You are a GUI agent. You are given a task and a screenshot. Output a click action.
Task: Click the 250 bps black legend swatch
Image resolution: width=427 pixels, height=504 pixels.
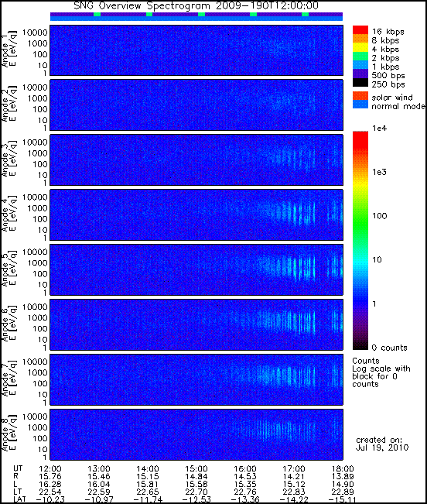tap(360, 82)
